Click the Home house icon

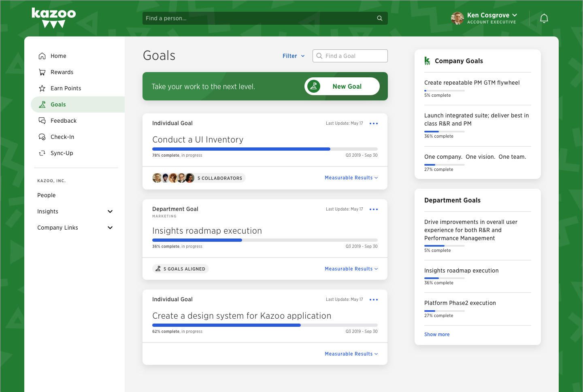42,56
